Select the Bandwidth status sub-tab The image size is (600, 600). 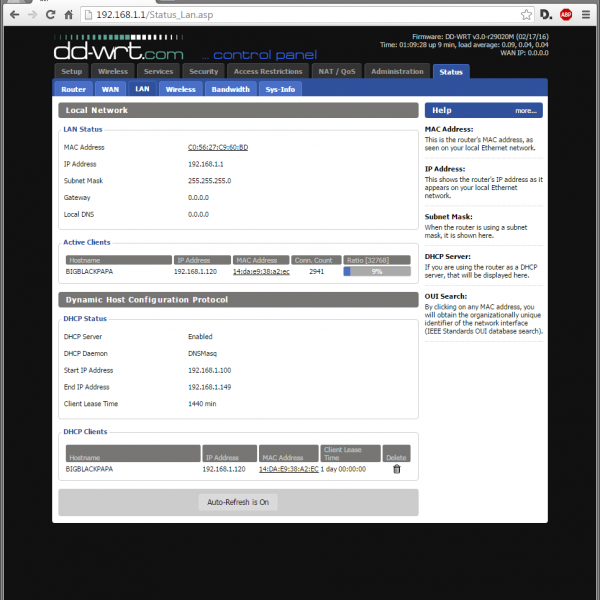point(230,89)
